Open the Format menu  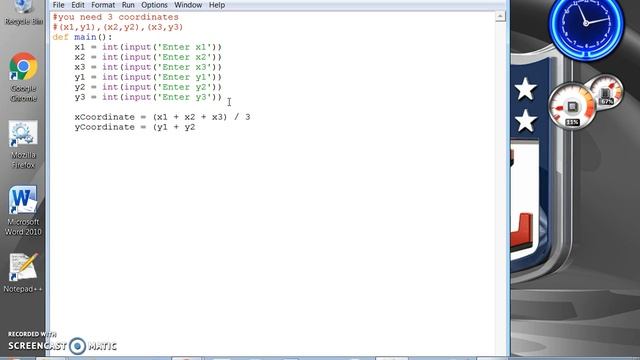click(103, 5)
